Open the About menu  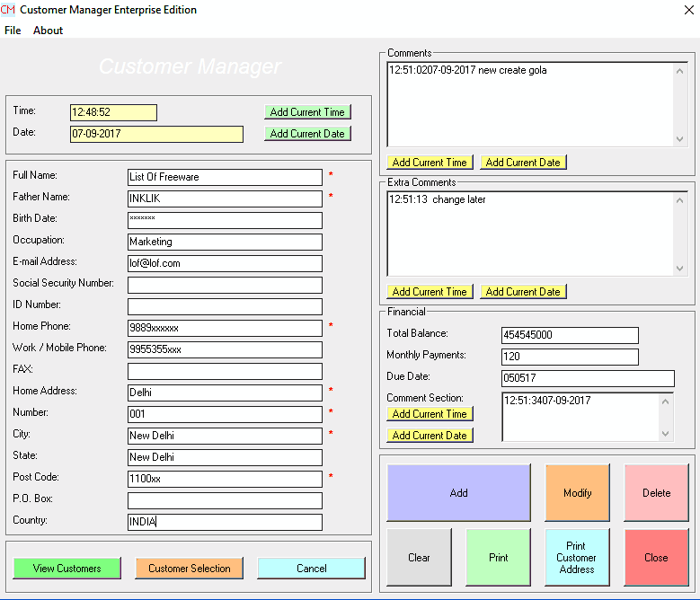pyautogui.click(x=48, y=31)
